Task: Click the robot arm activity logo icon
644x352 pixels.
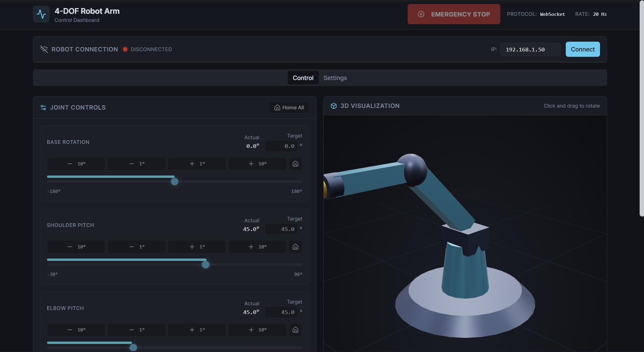Action: tap(41, 14)
